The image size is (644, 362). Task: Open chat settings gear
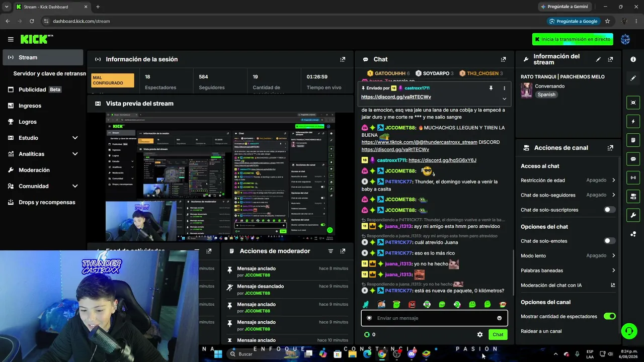tap(480, 334)
